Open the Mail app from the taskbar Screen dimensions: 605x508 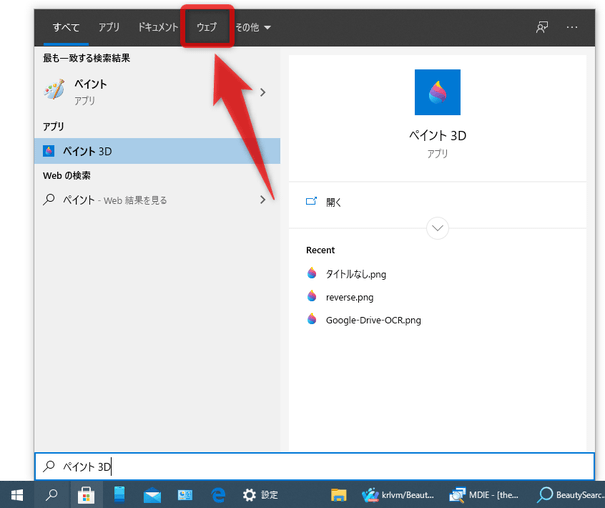[x=152, y=495]
